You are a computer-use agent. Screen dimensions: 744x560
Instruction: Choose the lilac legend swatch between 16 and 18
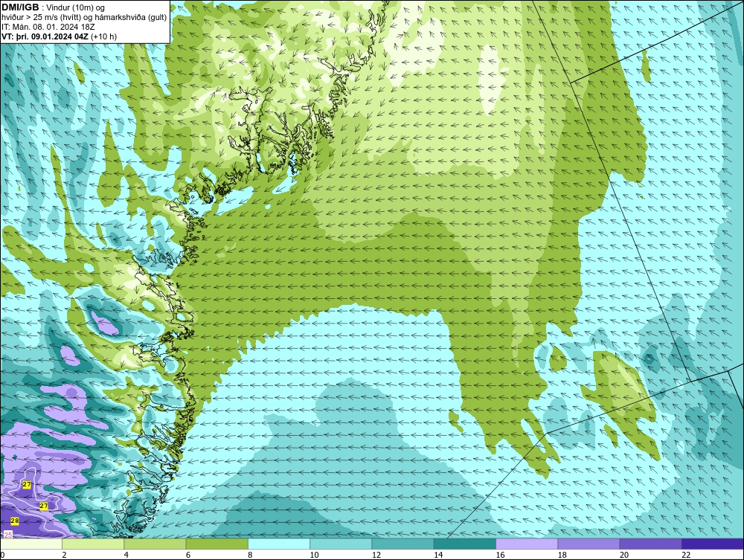coord(527,544)
